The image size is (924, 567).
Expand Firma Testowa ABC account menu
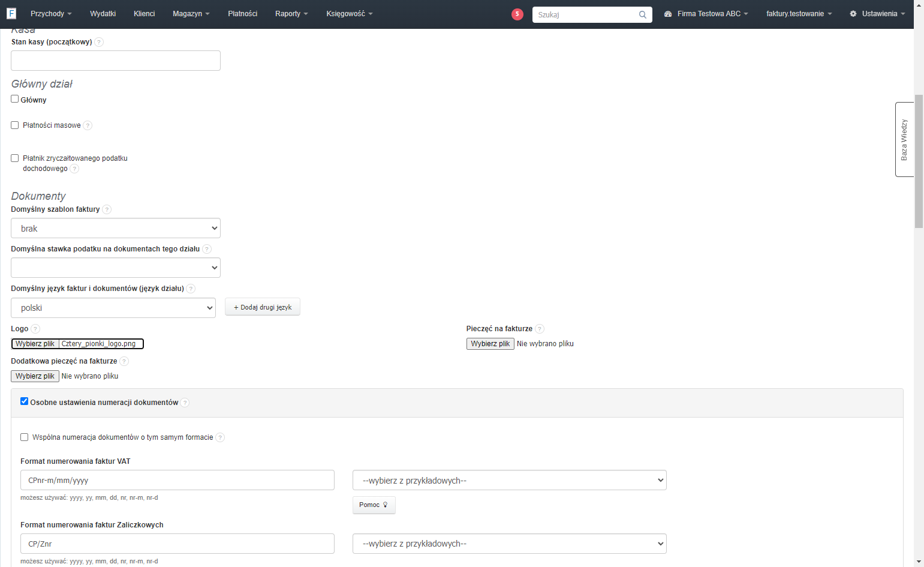(706, 14)
